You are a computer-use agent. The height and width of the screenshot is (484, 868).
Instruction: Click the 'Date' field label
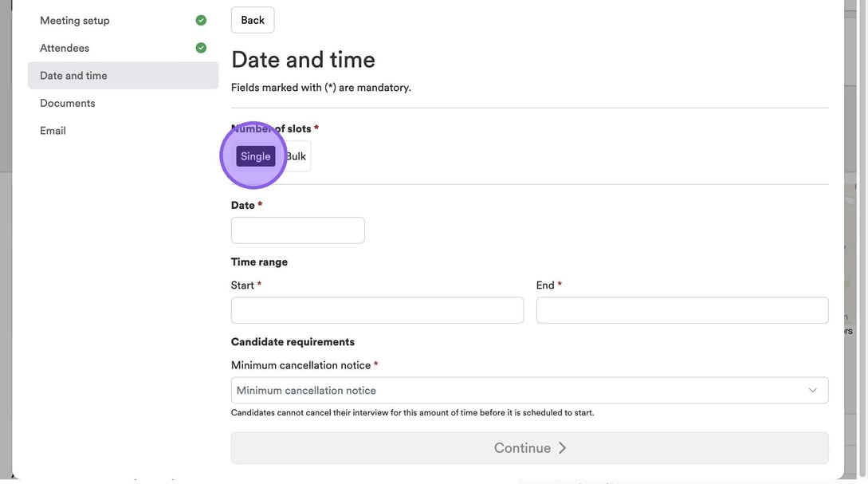pos(242,205)
